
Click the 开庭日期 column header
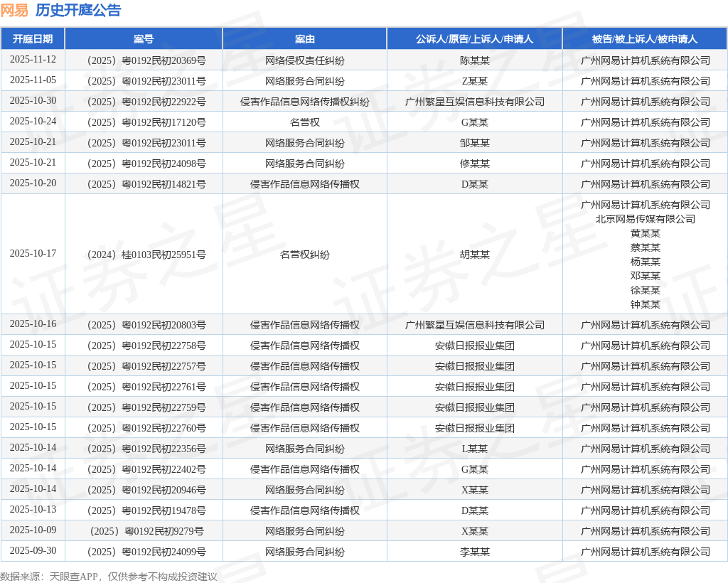coord(33,39)
